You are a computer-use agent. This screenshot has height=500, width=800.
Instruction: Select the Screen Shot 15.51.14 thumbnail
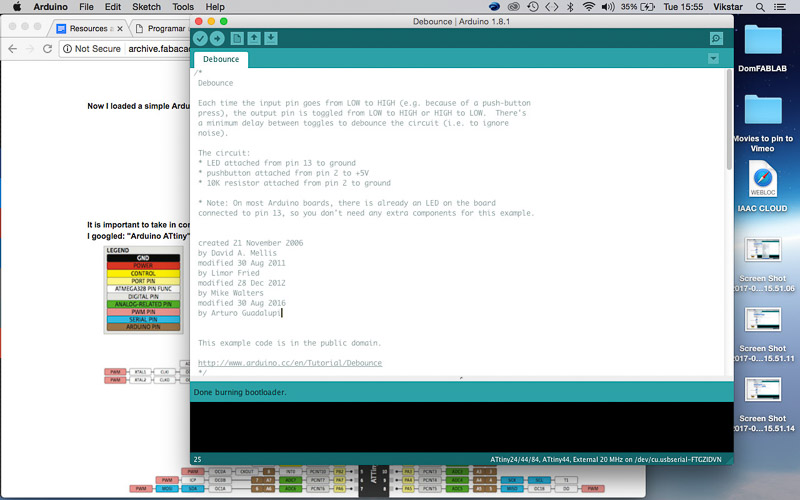point(763,389)
